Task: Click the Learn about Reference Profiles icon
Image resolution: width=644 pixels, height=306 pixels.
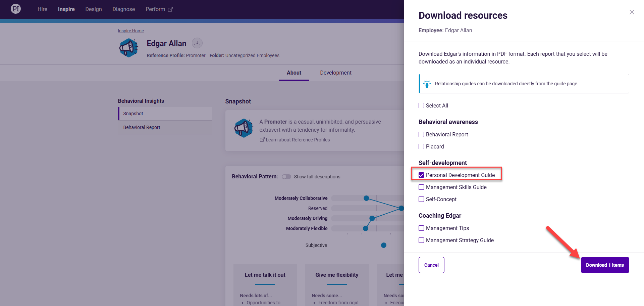Action: pyautogui.click(x=262, y=140)
